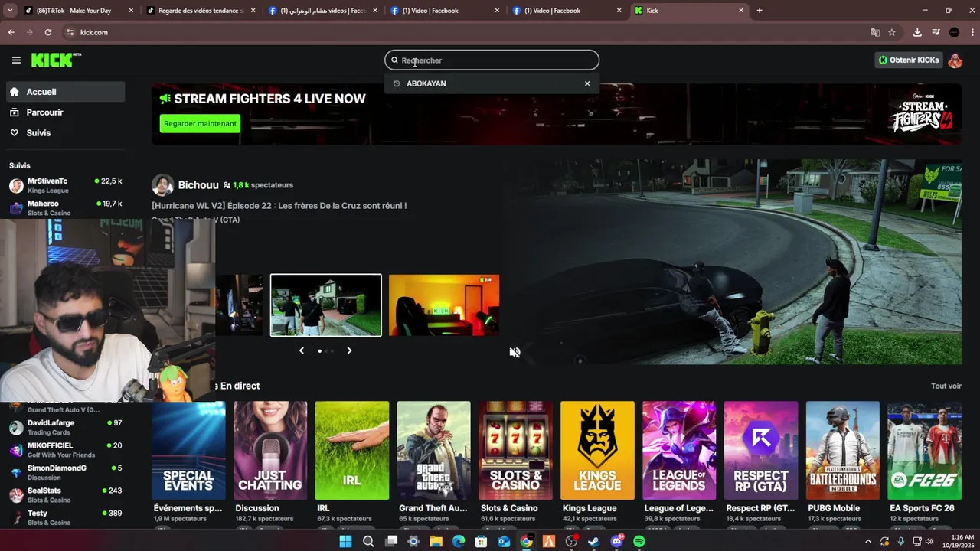This screenshot has width=980, height=551.
Task: Open volume control in system tray
Action: click(929, 541)
